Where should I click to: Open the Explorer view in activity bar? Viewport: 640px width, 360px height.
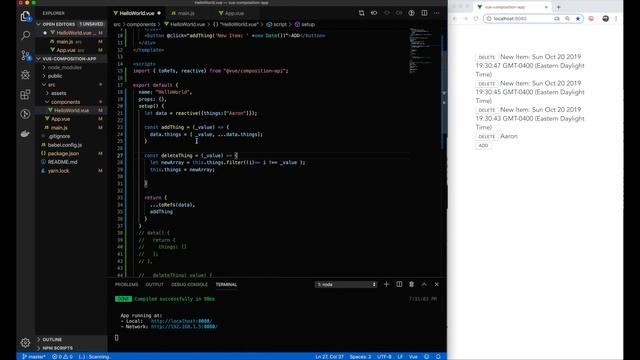pyautogui.click(x=25, y=16)
